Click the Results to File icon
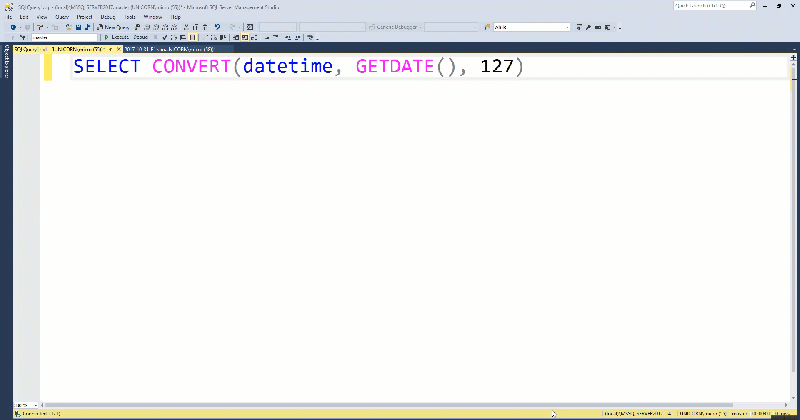This screenshot has height=420, width=800. pos(254,37)
